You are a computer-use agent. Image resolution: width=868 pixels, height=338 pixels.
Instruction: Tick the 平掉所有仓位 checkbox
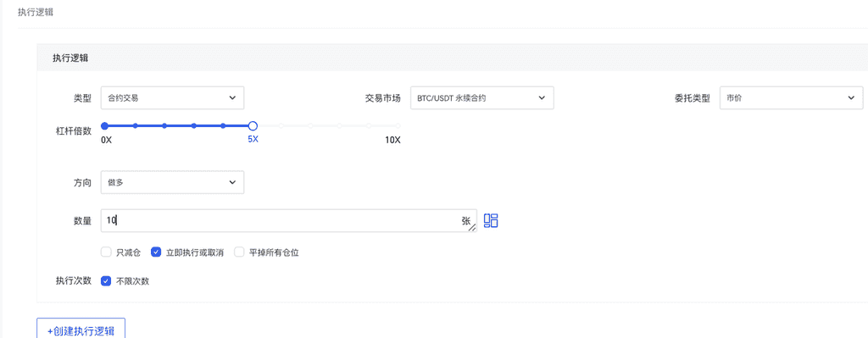coord(239,252)
